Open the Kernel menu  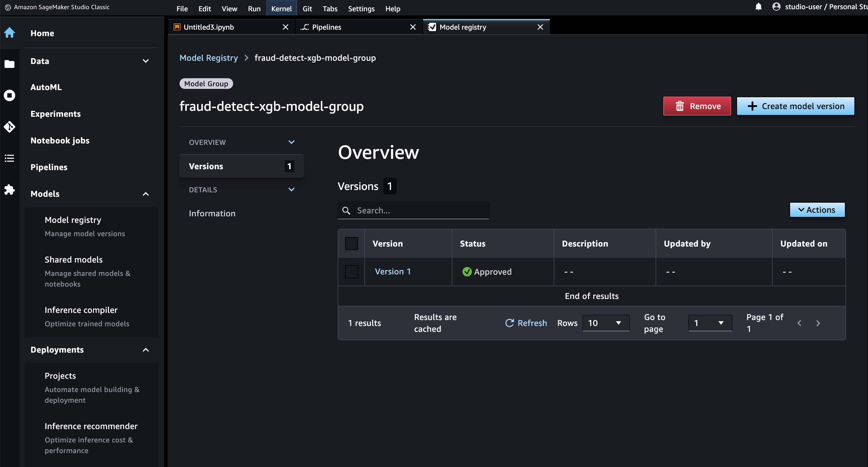[281, 8]
